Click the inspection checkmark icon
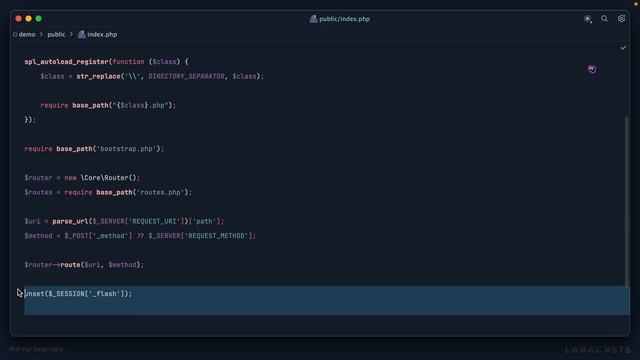Screen dimensions: 640x360 tap(623, 48)
